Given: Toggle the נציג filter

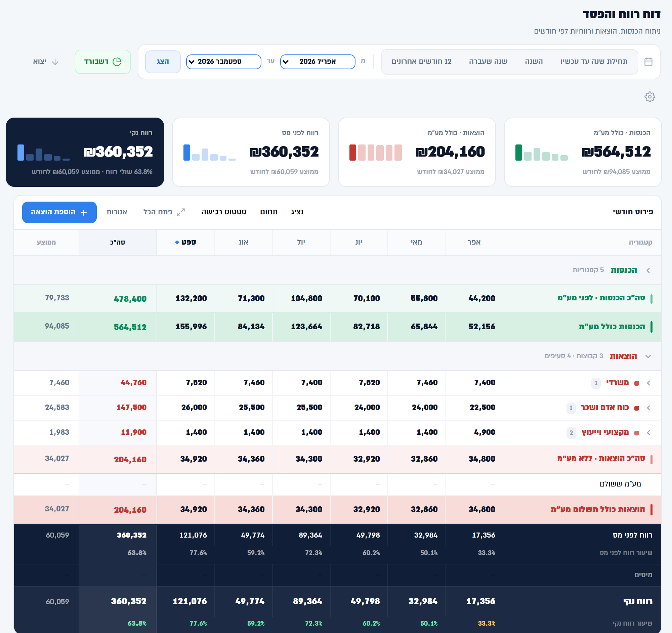Looking at the screenshot, I should (x=297, y=212).
